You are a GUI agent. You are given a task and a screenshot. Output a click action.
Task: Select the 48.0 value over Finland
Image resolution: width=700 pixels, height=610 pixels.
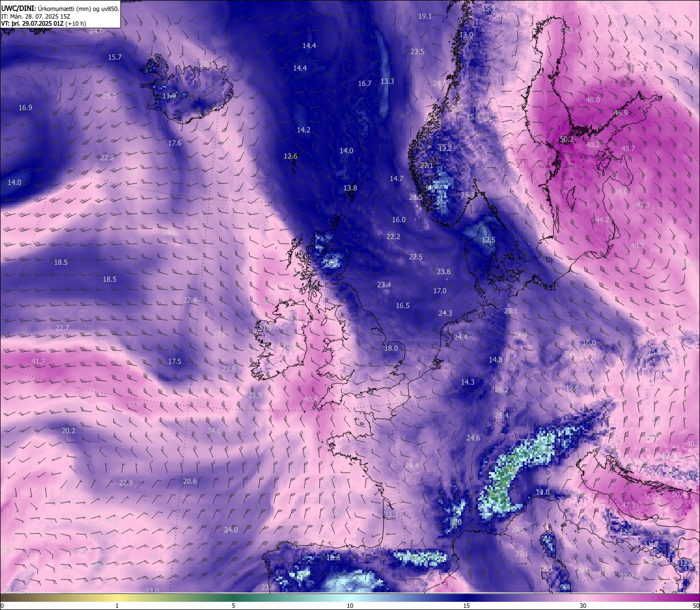593,100
